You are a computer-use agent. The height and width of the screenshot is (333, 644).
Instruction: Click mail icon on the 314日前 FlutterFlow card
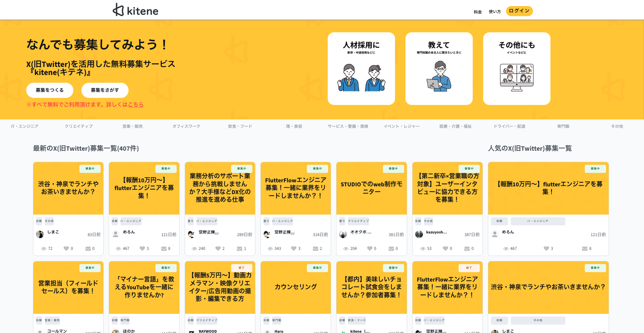(x=316, y=249)
